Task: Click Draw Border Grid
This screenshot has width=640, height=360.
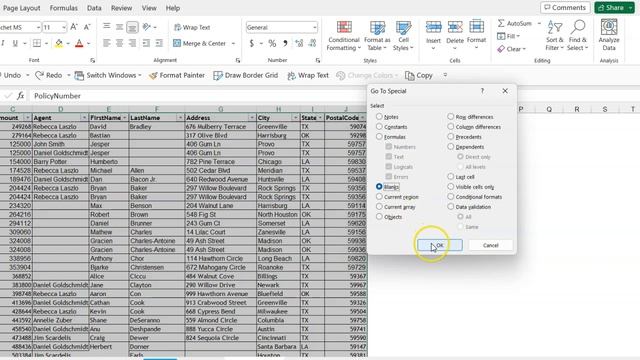Action: pos(246,75)
